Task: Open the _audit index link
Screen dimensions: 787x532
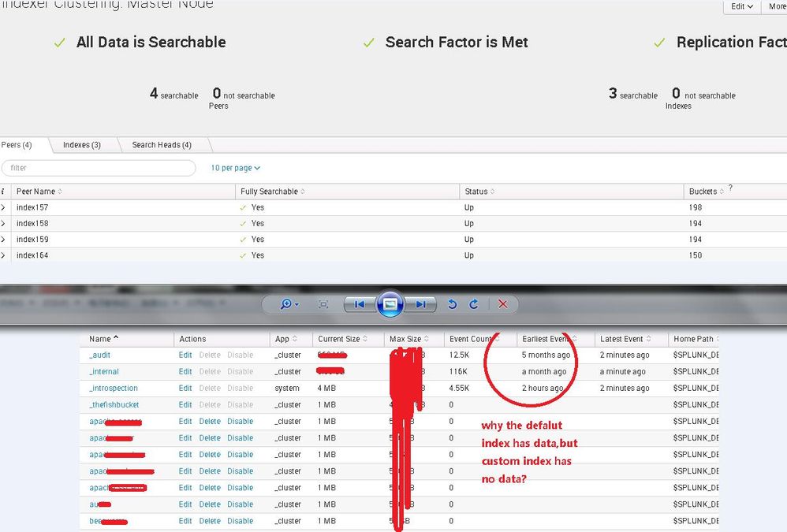Action: tap(99, 355)
